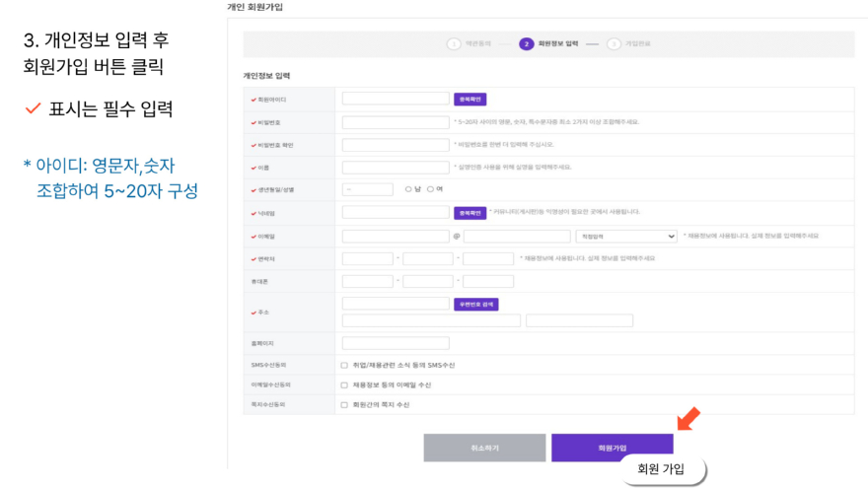Focus the 이름 name input field
Screen dimensions: 868x488
click(396, 167)
